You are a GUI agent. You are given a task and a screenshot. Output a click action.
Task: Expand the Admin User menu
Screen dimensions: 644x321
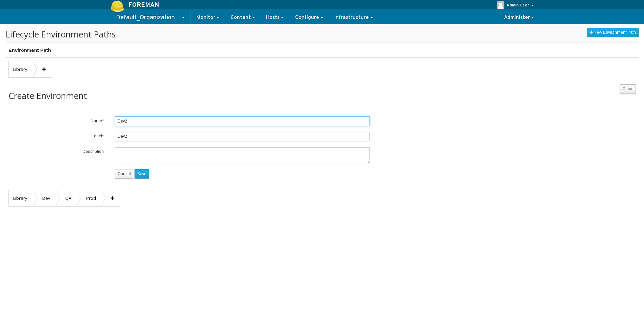pyautogui.click(x=520, y=5)
